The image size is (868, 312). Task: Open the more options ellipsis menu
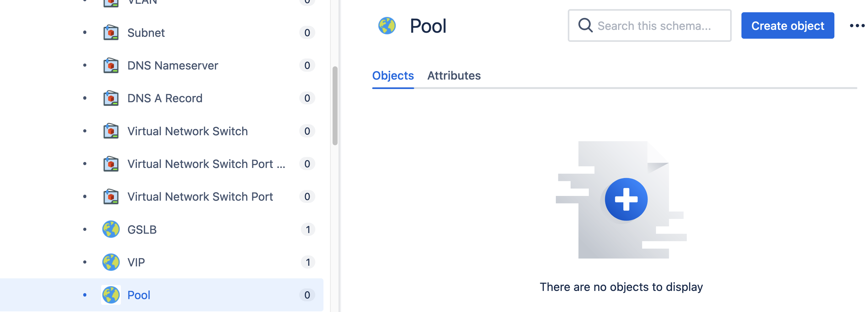857,26
